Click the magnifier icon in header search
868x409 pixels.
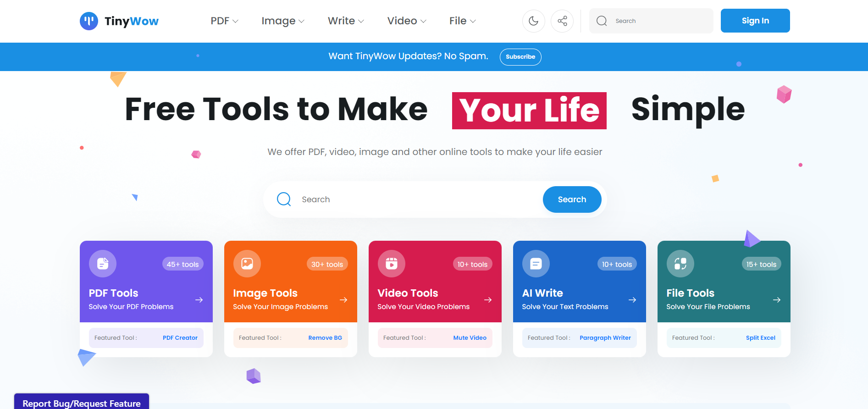click(x=602, y=21)
